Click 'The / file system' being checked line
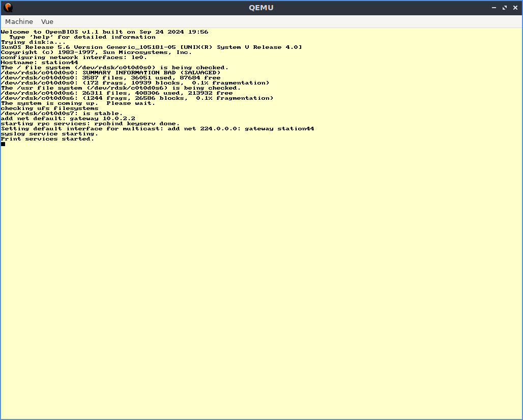523x420 pixels. coord(115,67)
